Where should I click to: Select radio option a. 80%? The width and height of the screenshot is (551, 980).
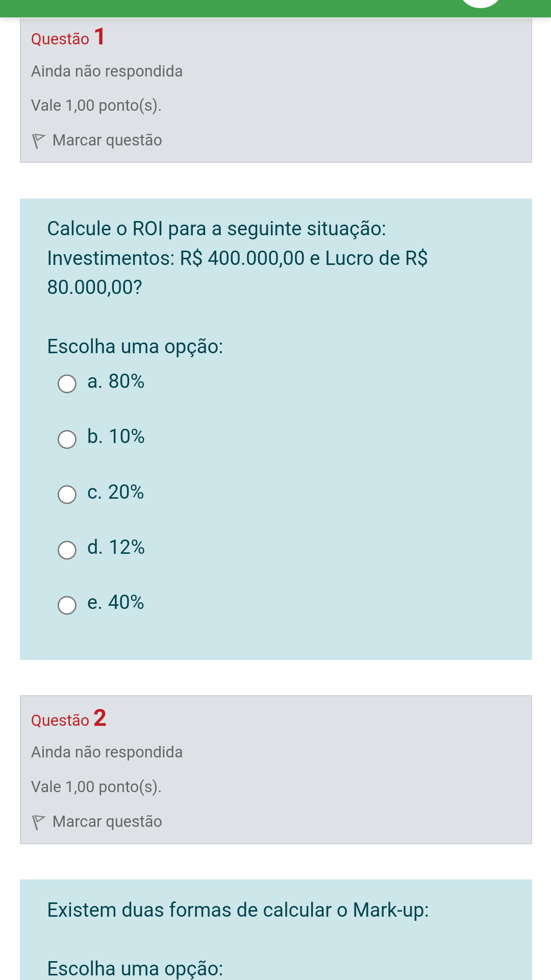67,384
